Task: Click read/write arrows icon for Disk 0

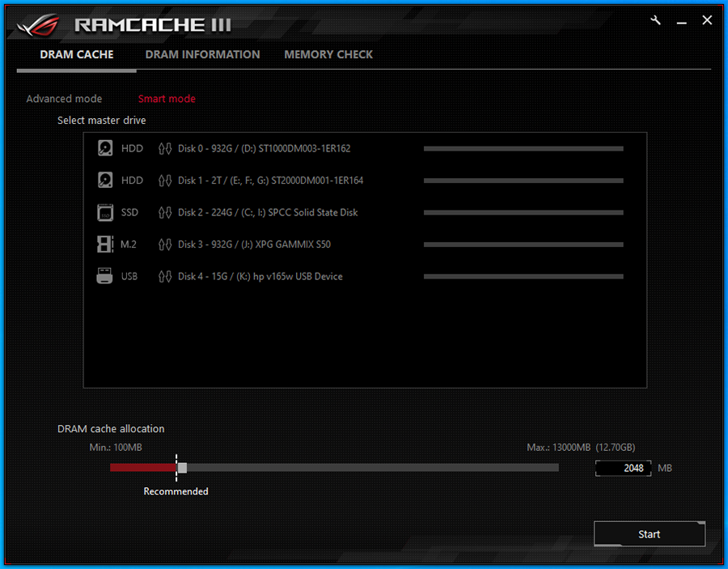Action: pos(165,149)
